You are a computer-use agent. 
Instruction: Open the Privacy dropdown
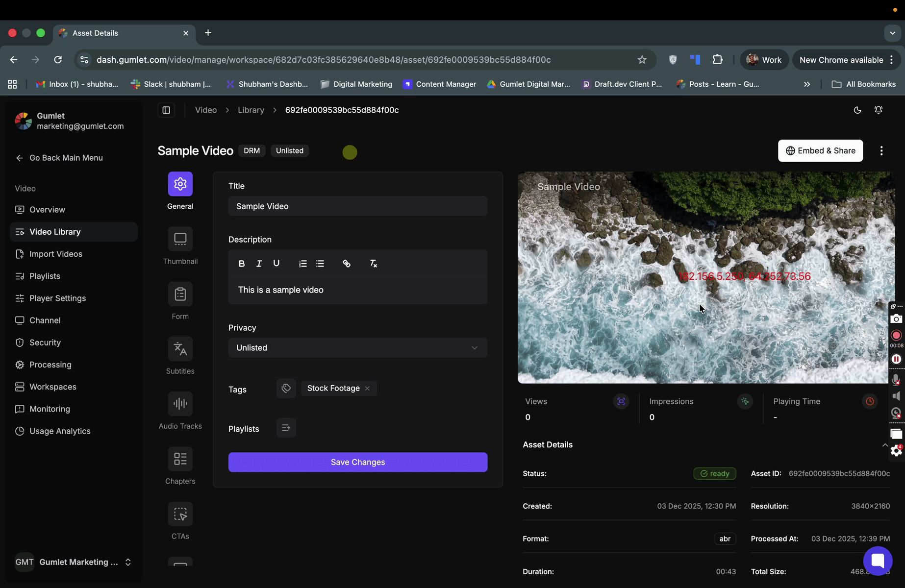click(x=357, y=348)
